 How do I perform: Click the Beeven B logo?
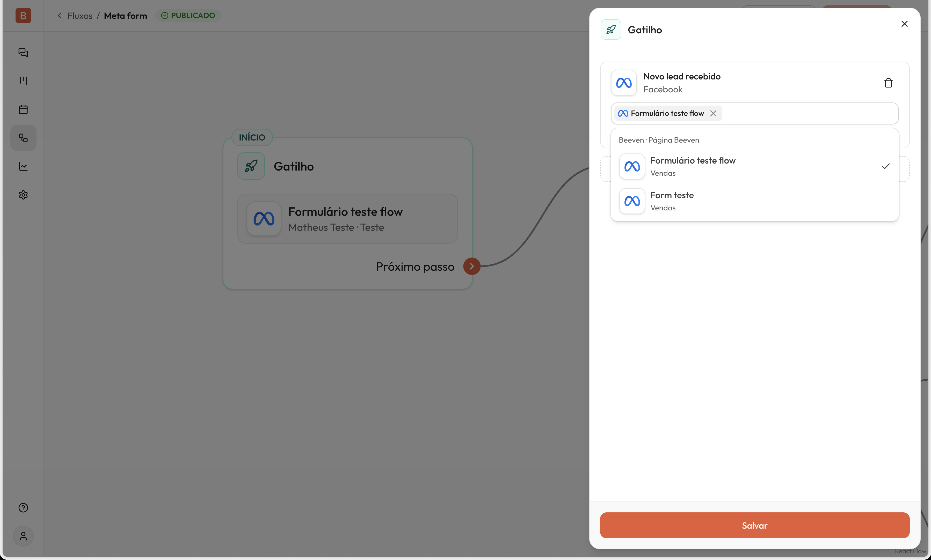coord(23,16)
